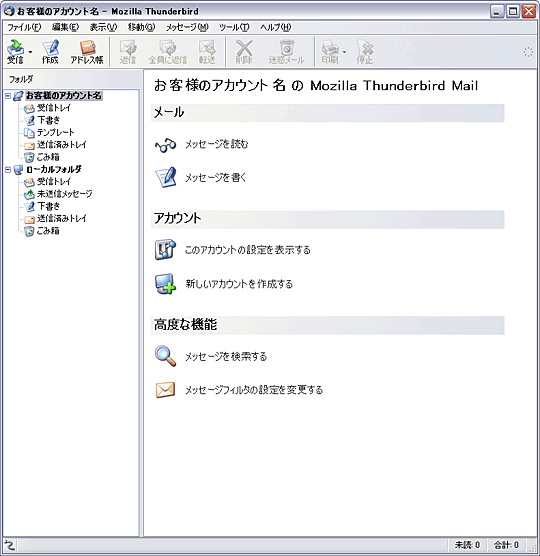Click メッセージフィルタの設定を変更する link
The height and width of the screenshot is (556, 540).
[254, 390]
